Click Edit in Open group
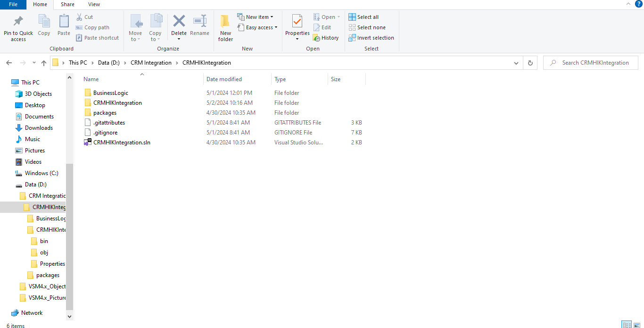This screenshot has height=328, width=644. coord(322,27)
